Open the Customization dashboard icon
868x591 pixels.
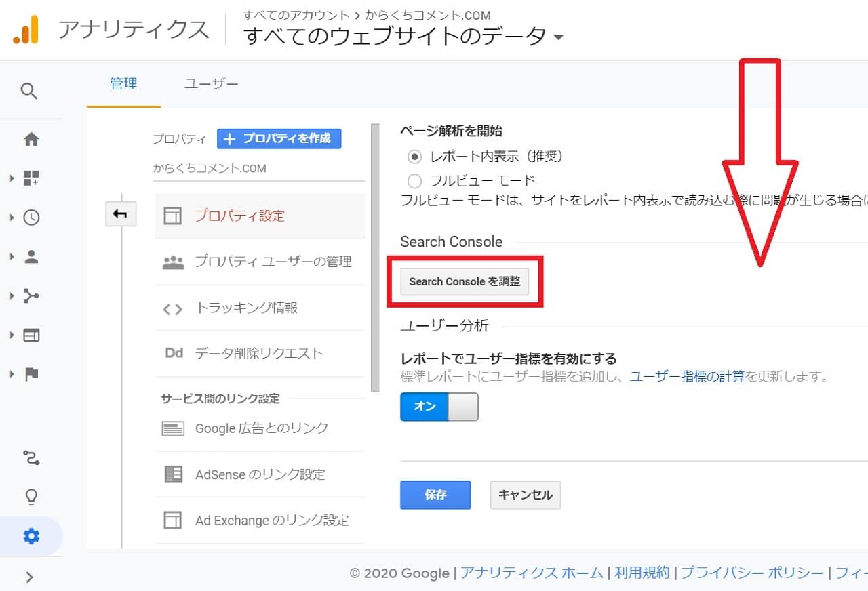31,178
